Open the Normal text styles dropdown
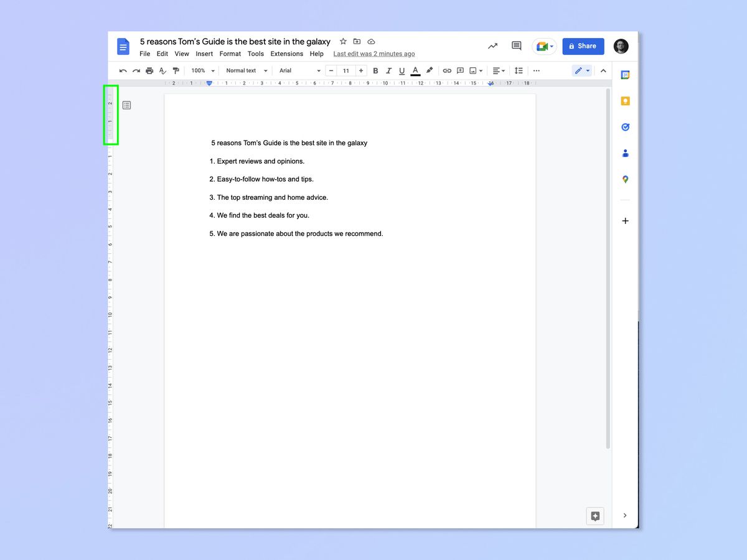This screenshot has width=747, height=560. coord(245,70)
